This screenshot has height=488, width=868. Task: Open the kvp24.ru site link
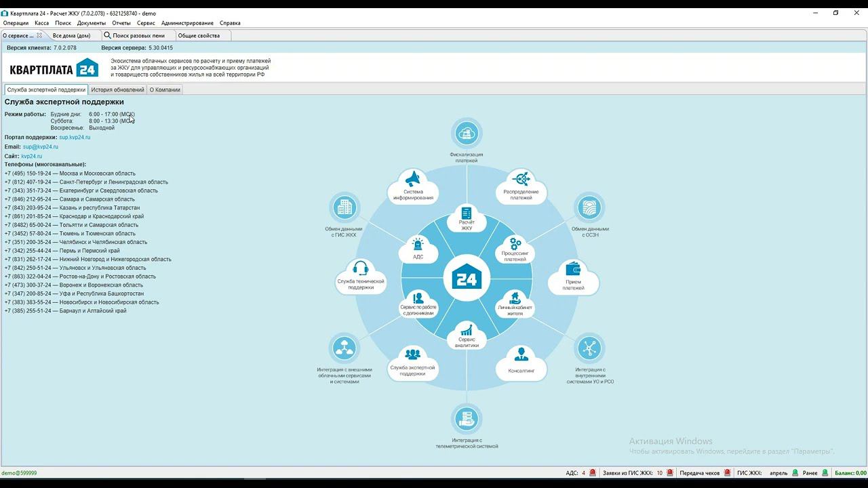31,157
